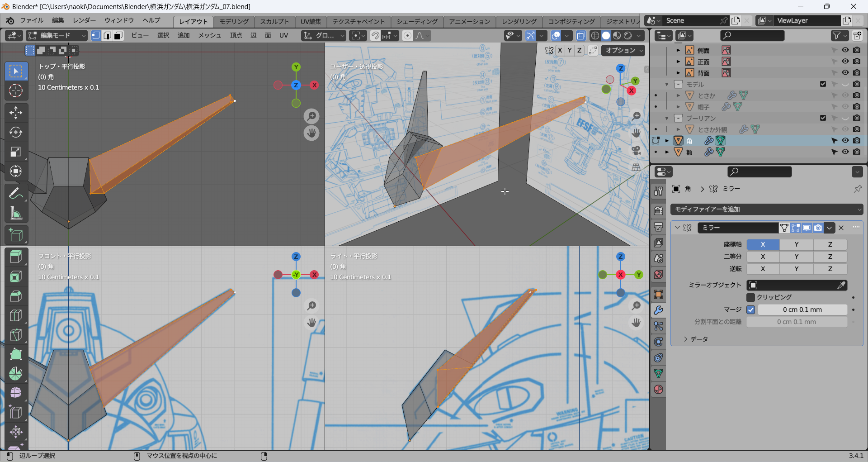
Task: Open the edit mode selector dropdown
Action: pos(57,36)
